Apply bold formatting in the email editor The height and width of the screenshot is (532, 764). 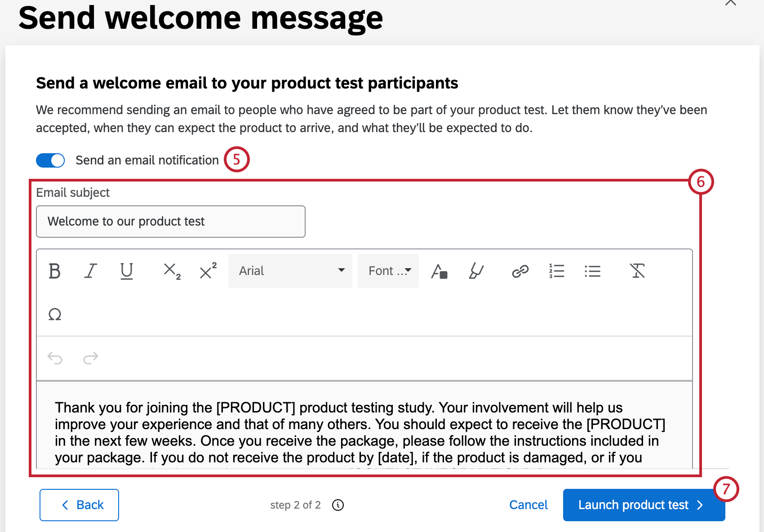pos(54,270)
